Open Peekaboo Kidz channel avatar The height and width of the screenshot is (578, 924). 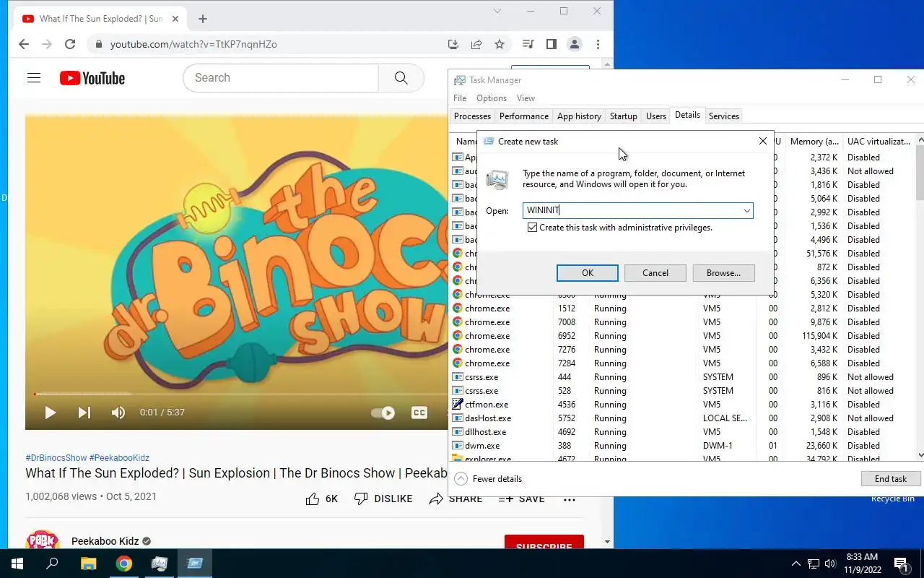point(43,540)
